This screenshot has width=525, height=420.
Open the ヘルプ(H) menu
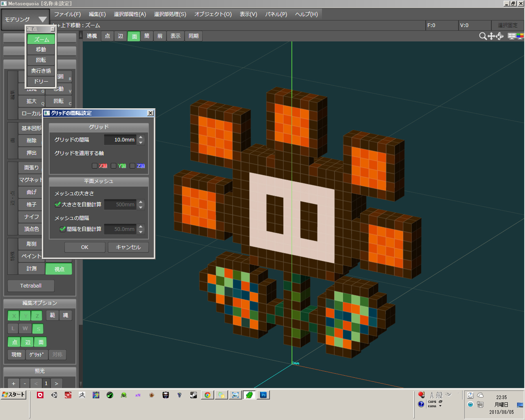coord(306,14)
